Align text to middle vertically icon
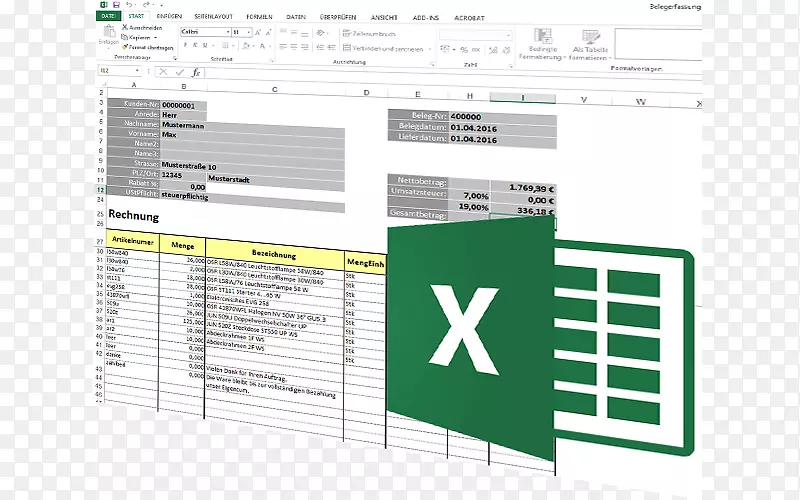This screenshot has height=500, width=800. (294, 33)
